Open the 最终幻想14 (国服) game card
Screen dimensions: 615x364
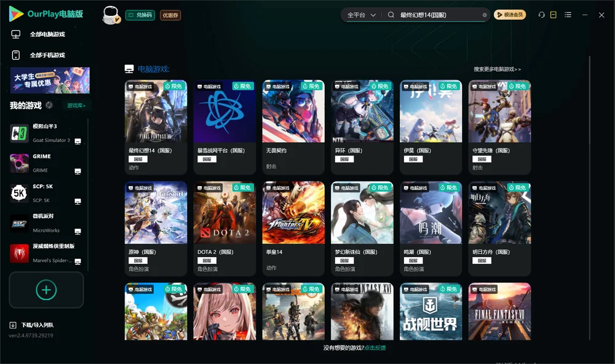(156, 127)
